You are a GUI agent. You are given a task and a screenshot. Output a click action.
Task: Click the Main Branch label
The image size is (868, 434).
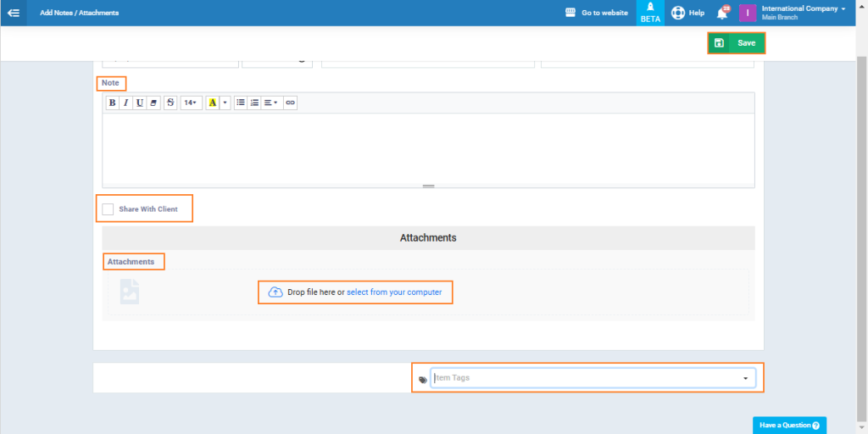point(780,18)
